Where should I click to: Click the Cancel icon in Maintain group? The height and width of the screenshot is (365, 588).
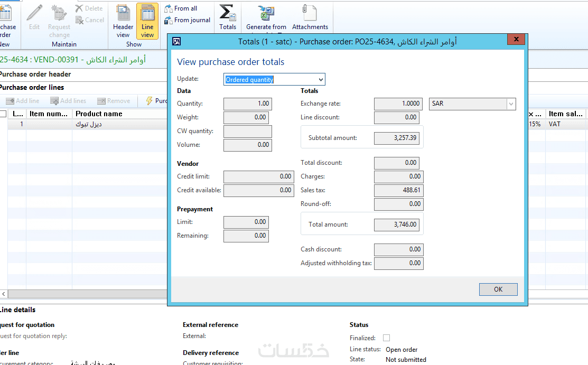point(79,20)
